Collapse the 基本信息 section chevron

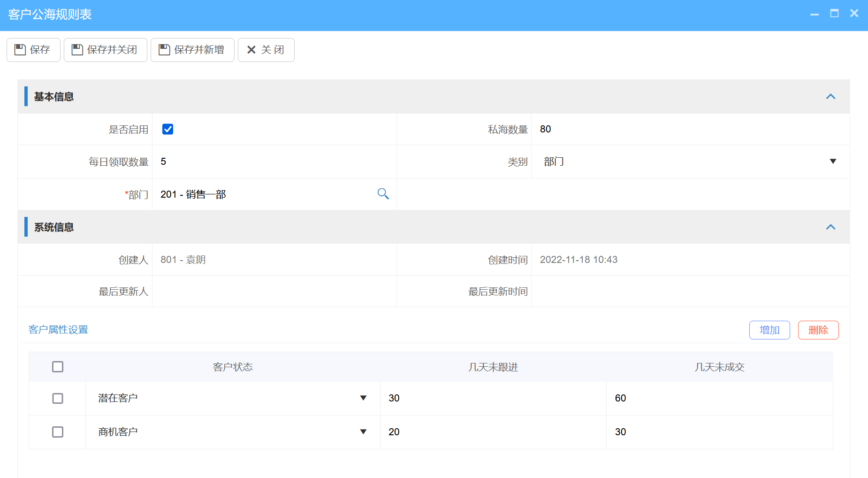(x=831, y=96)
